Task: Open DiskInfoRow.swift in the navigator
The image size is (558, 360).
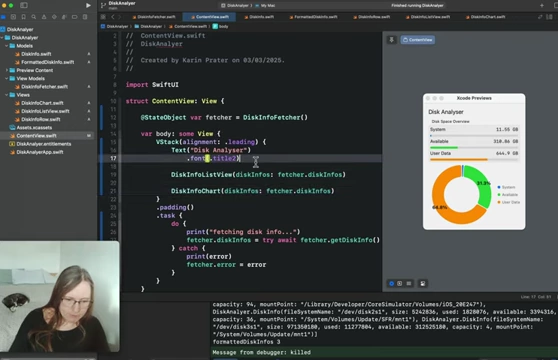Action: pos(38,120)
